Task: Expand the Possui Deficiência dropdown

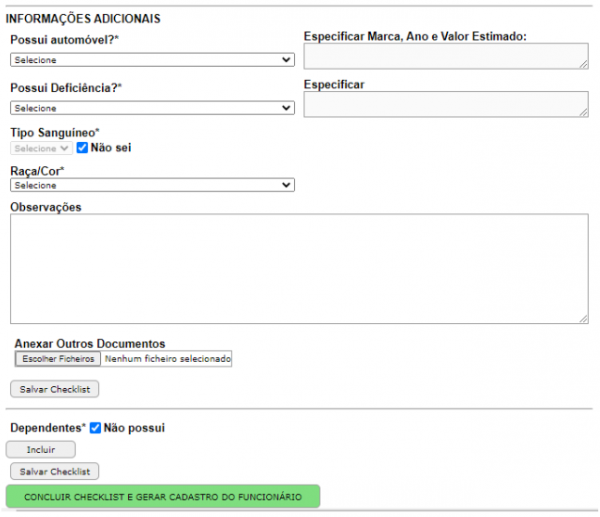Action: [x=152, y=108]
